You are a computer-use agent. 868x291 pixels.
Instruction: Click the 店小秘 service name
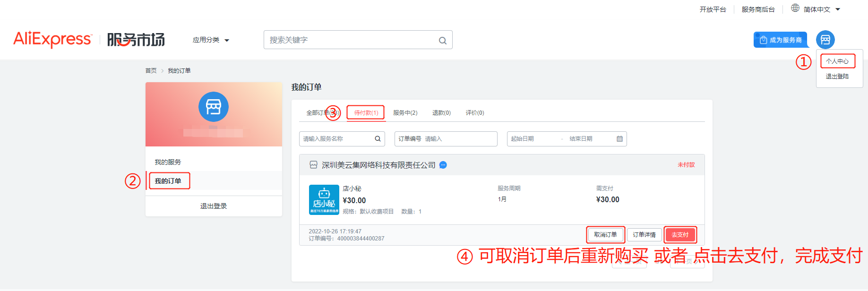352,188
